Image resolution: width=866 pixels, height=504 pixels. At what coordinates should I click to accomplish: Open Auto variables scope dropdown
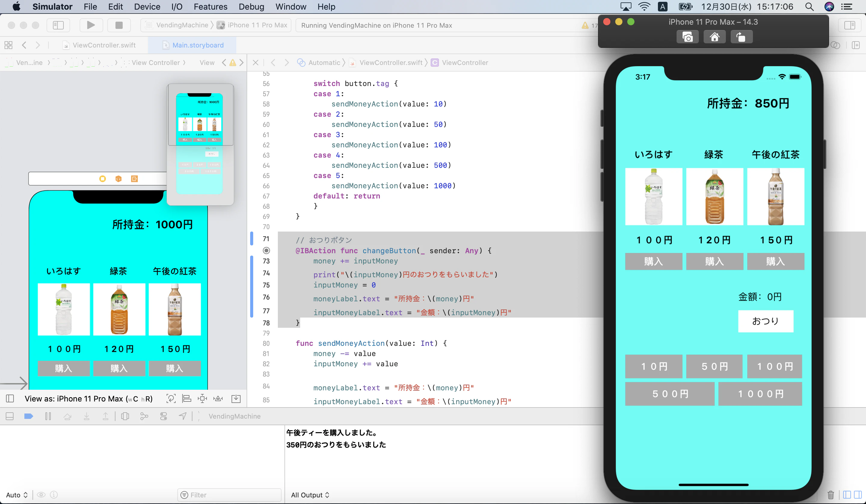click(17, 495)
